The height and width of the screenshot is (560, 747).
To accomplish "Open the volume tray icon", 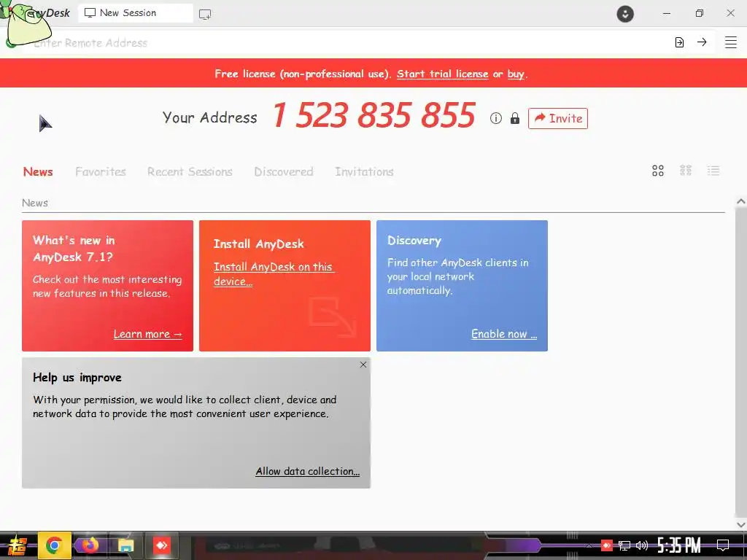I will tap(642, 545).
